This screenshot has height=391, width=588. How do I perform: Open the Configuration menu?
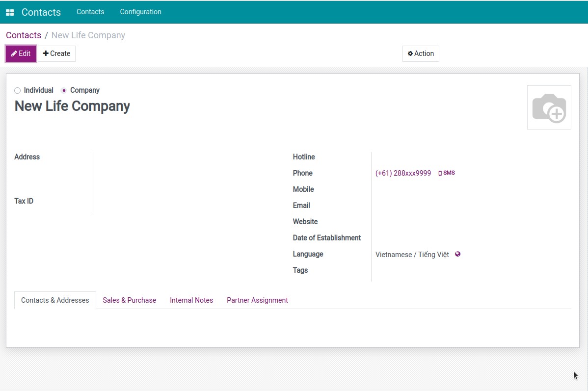140,12
